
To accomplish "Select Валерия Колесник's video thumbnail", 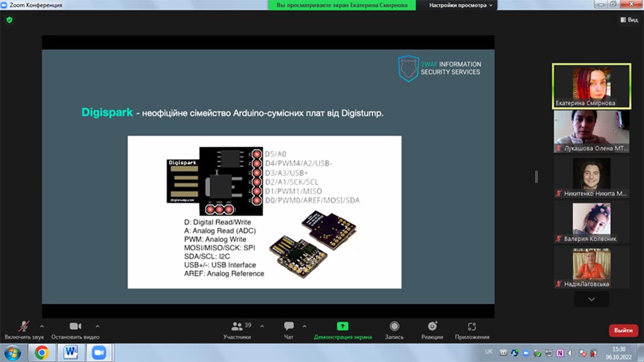I will coord(591,221).
